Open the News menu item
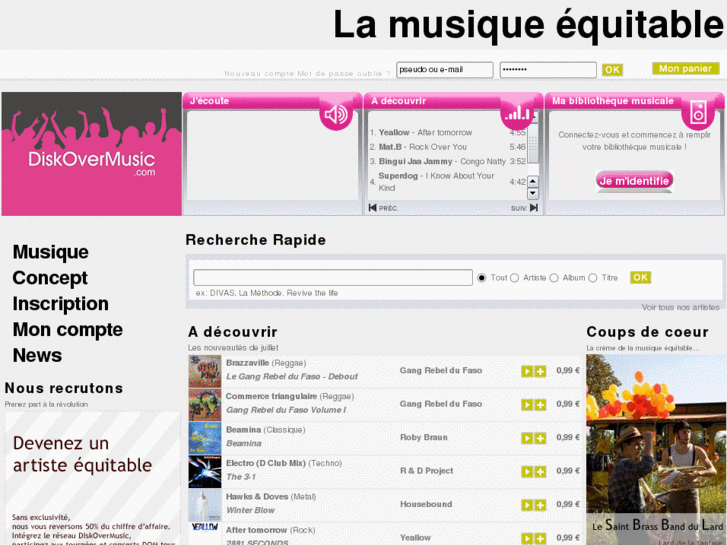This screenshot has width=727, height=545. pyautogui.click(x=37, y=356)
